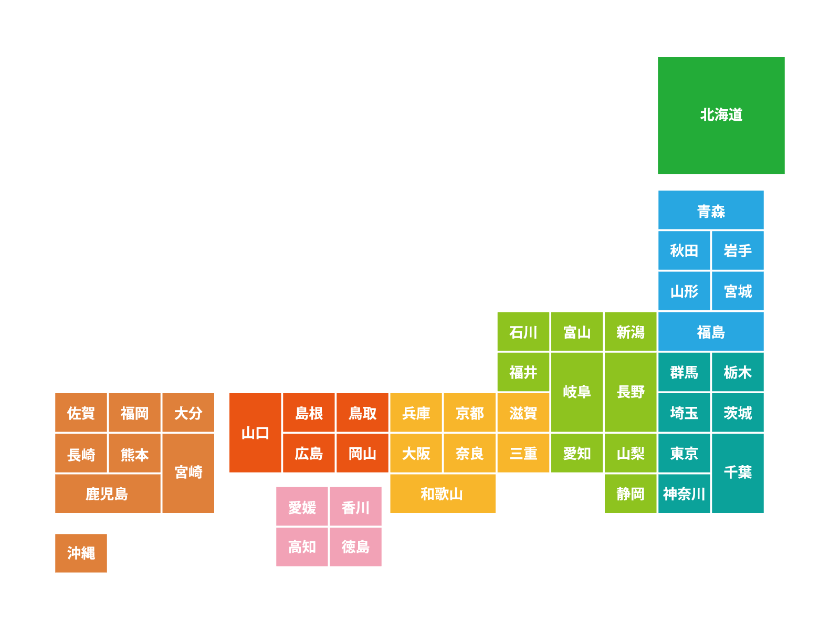840x630 pixels.
Task: Select the wide 鹿児島 tile
Action: click(108, 493)
